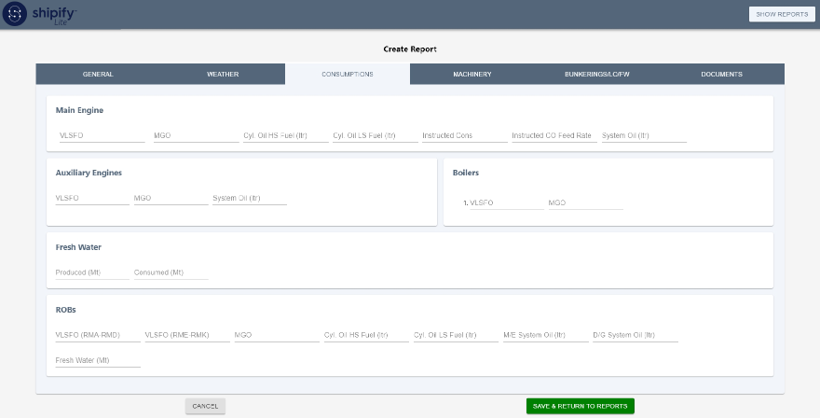The image size is (820, 418).
Task: Click the Main Engine System Oil field
Action: pyautogui.click(x=643, y=135)
